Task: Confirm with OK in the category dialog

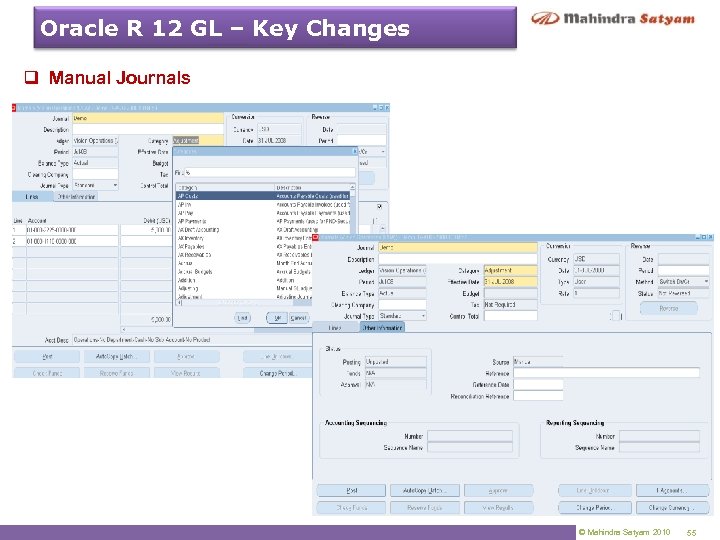Action: [277, 318]
